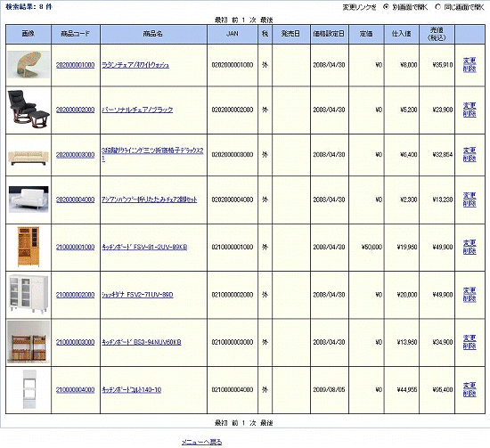Open product code link 21000003000
The width and height of the screenshot is (490, 448).
click(x=76, y=342)
